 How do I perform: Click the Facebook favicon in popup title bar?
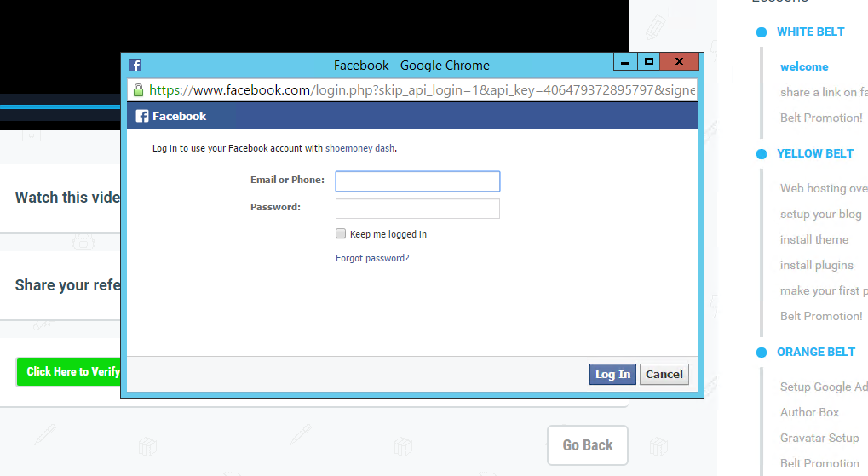pos(135,65)
